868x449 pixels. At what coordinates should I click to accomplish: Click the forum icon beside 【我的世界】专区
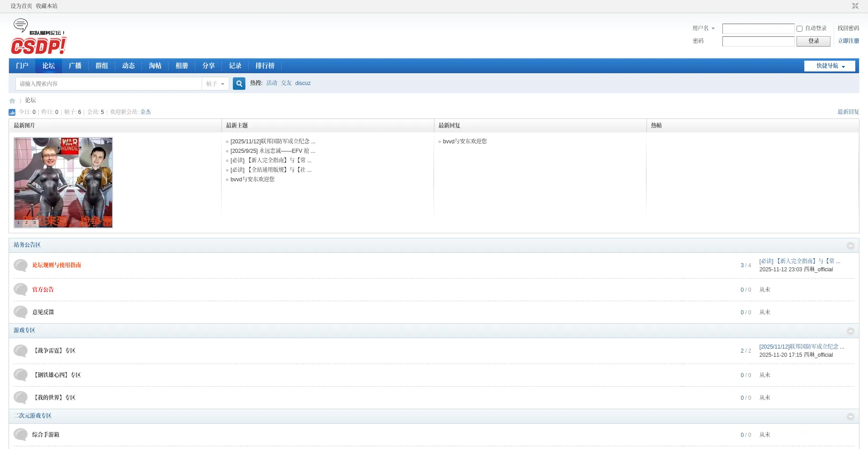[x=20, y=398]
